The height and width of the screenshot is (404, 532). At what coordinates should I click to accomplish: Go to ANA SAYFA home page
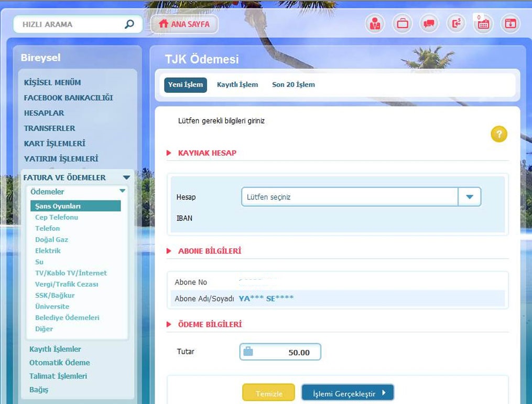184,24
